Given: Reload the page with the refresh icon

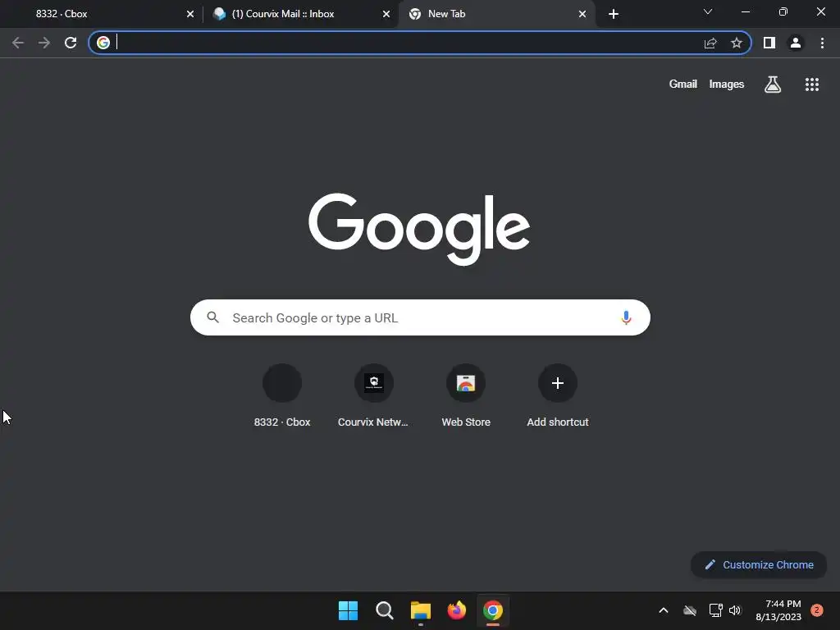Looking at the screenshot, I should [x=71, y=43].
